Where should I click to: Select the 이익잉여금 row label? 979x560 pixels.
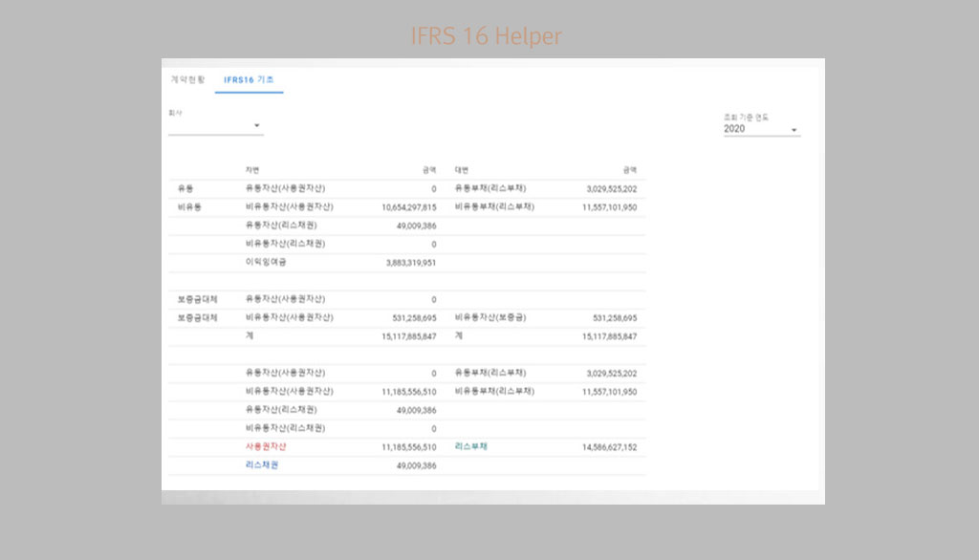click(x=266, y=262)
